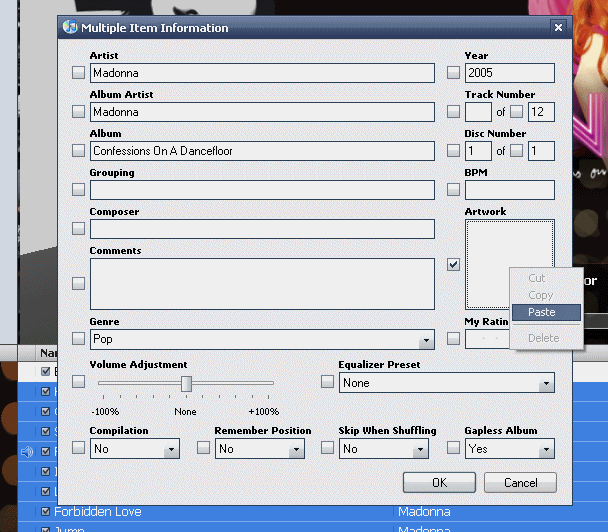Viewport: 608px width, 532px height.
Task: Click the empty Track Number field
Action: click(x=478, y=112)
